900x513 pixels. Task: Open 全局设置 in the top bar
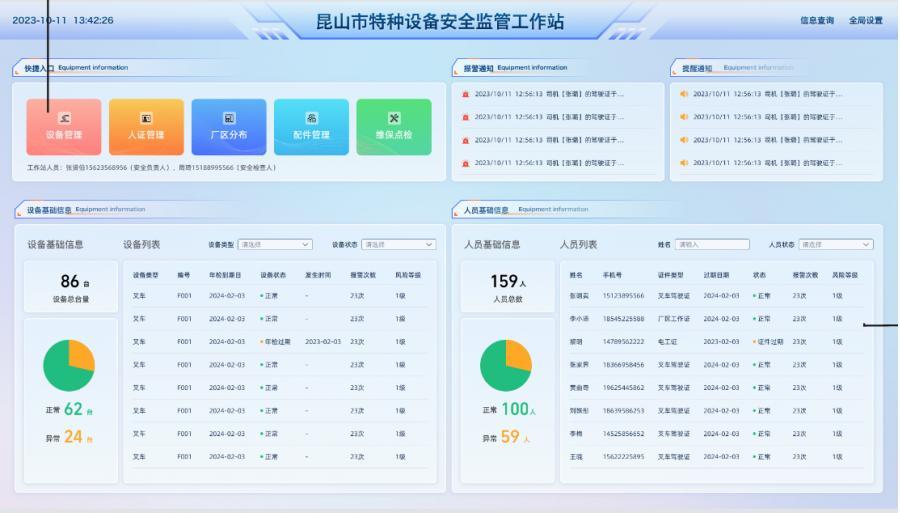coord(865,20)
